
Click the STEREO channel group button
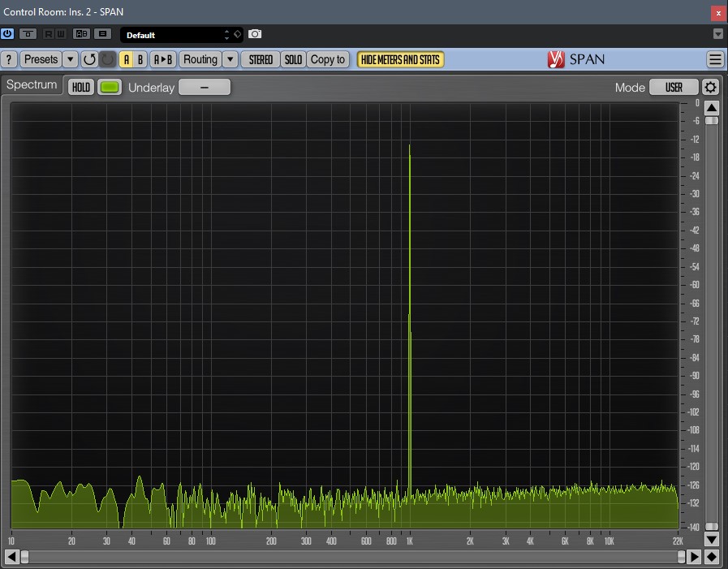coord(261,59)
